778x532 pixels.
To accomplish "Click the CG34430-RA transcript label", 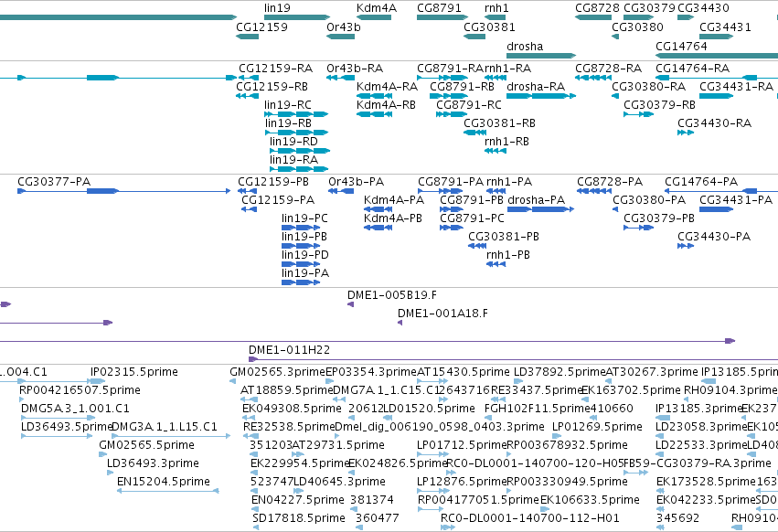I will click(x=715, y=123).
